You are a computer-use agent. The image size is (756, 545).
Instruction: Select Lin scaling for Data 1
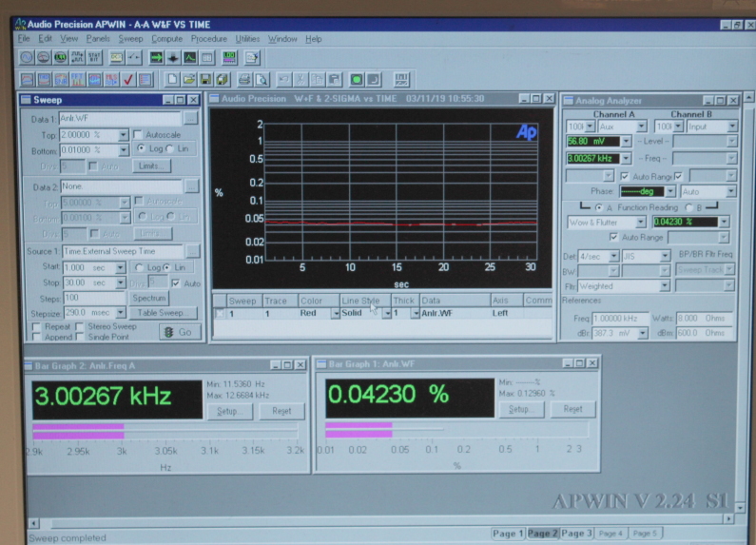[169, 148]
